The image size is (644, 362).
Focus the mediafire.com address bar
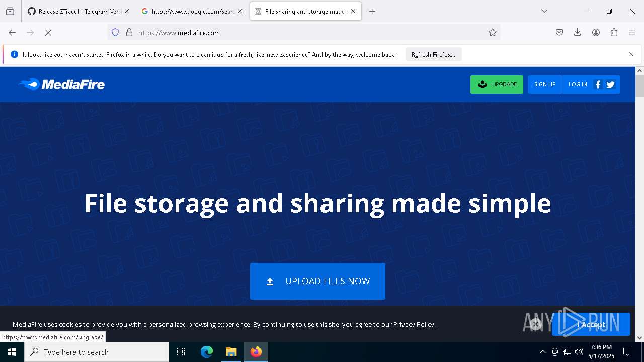[x=304, y=33]
